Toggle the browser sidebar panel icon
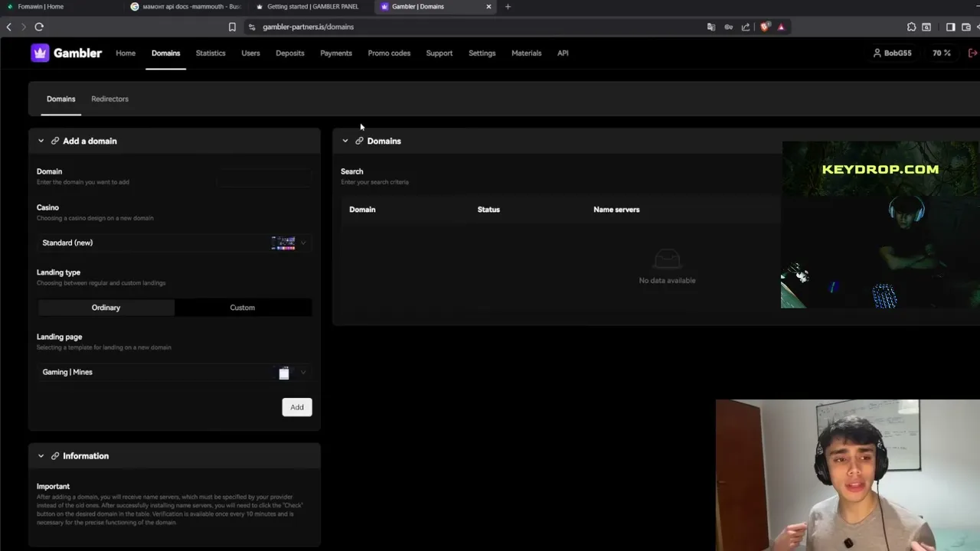Viewport: 980px width, 551px height. (x=950, y=27)
